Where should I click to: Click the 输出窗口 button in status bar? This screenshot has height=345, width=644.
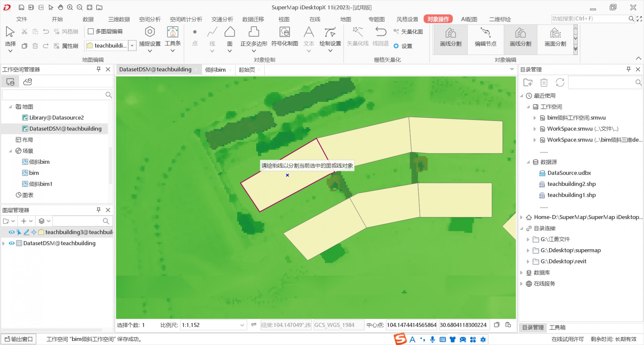(x=19, y=339)
